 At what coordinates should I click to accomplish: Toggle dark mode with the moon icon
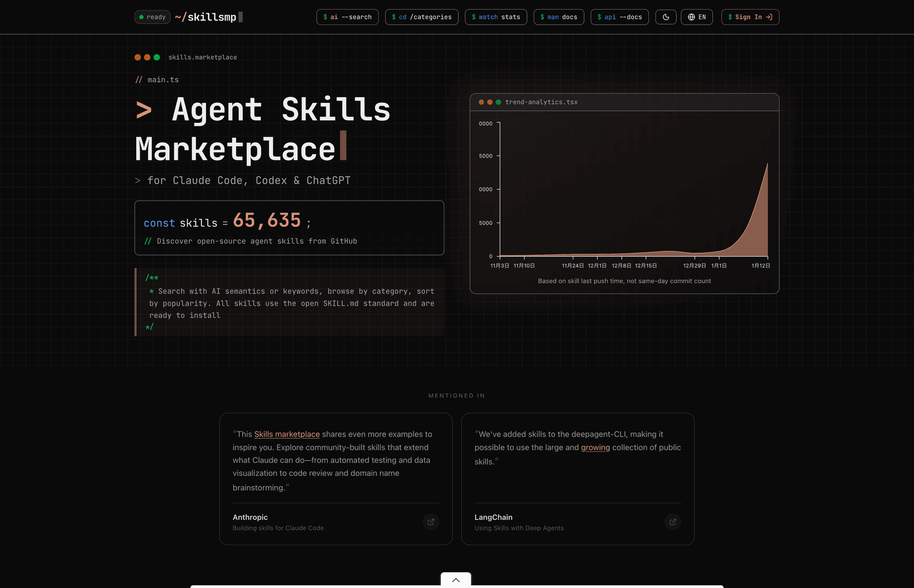click(x=666, y=17)
